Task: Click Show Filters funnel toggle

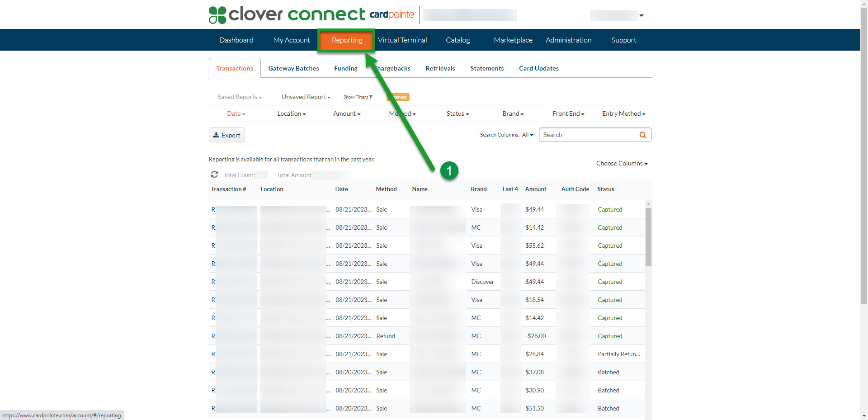Action: click(358, 97)
